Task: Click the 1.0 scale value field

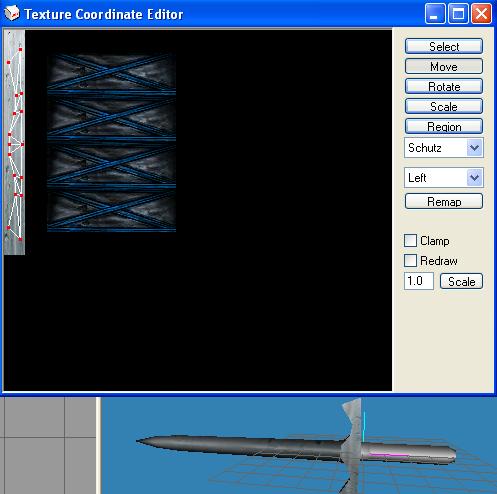Action: pyautogui.click(x=419, y=281)
